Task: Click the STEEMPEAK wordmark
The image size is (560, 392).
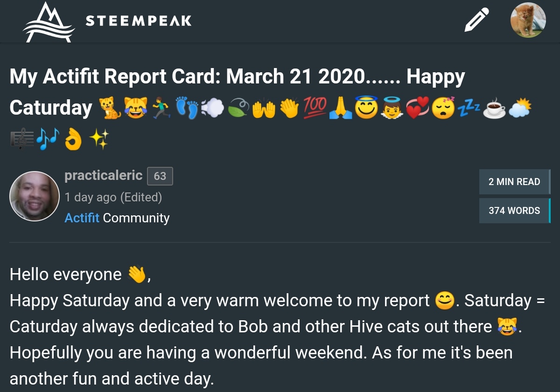Action: [x=139, y=21]
